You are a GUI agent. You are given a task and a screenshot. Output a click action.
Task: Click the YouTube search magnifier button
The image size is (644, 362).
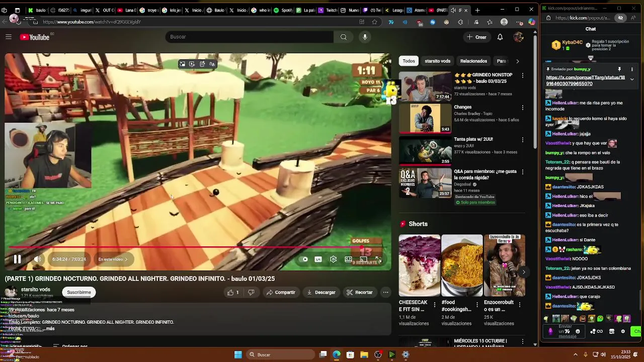pyautogui.click(x=344, y=37)
